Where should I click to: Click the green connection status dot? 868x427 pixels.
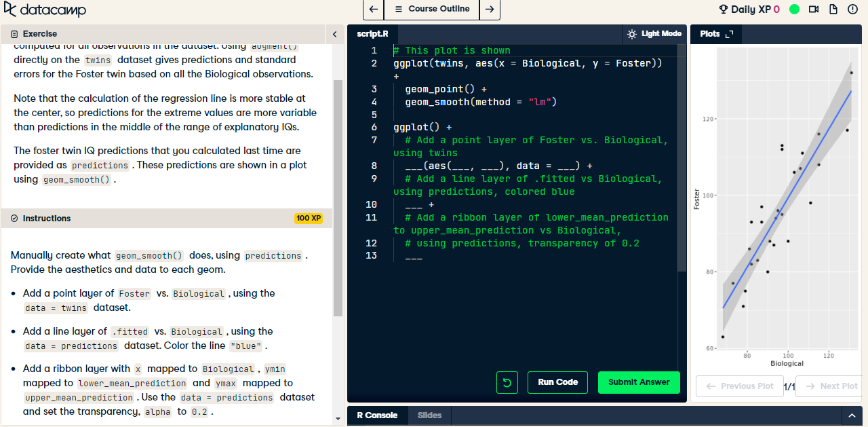click(794, 10)
